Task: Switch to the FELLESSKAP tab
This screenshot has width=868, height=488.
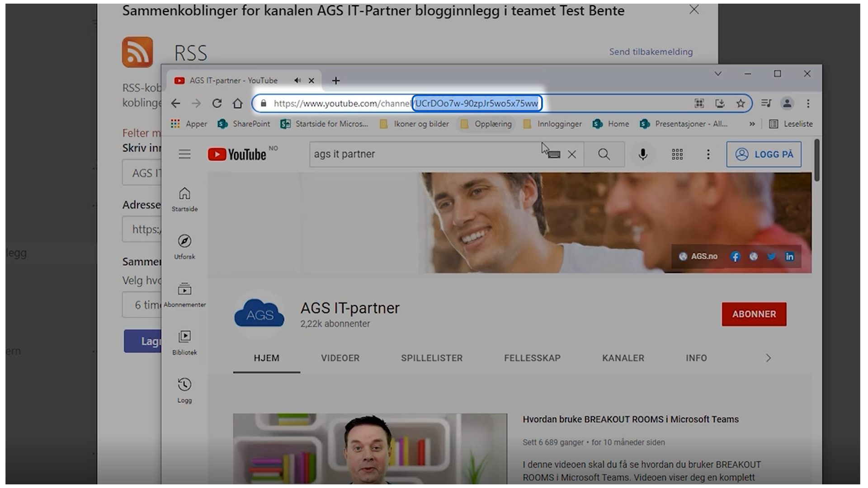Action: point(532,358)
